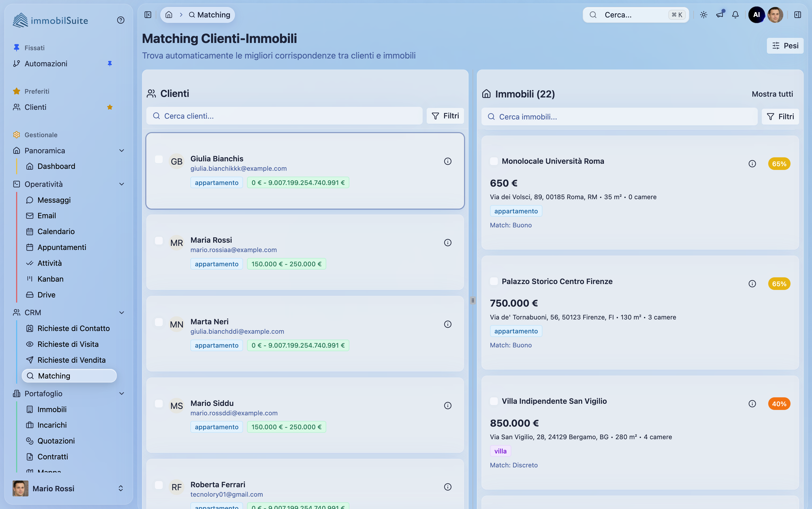Image resolution: width=812 pixels, height=509 pixels.
Task: Open the notifications bell
Action: click(x=735, y=15)
